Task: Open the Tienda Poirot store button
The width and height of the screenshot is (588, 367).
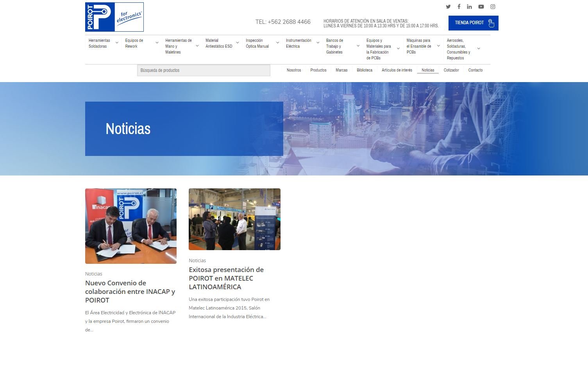Action: 473,23
